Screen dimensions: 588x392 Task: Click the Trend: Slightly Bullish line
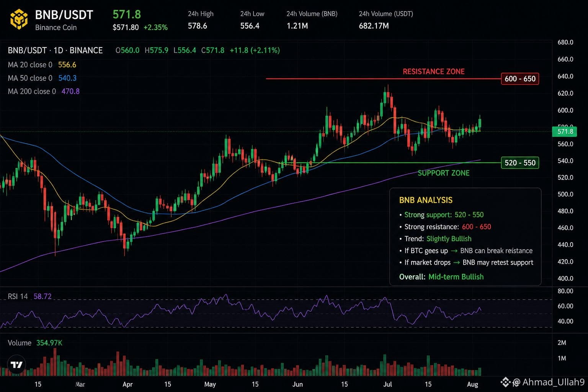(x=435, y=239)
